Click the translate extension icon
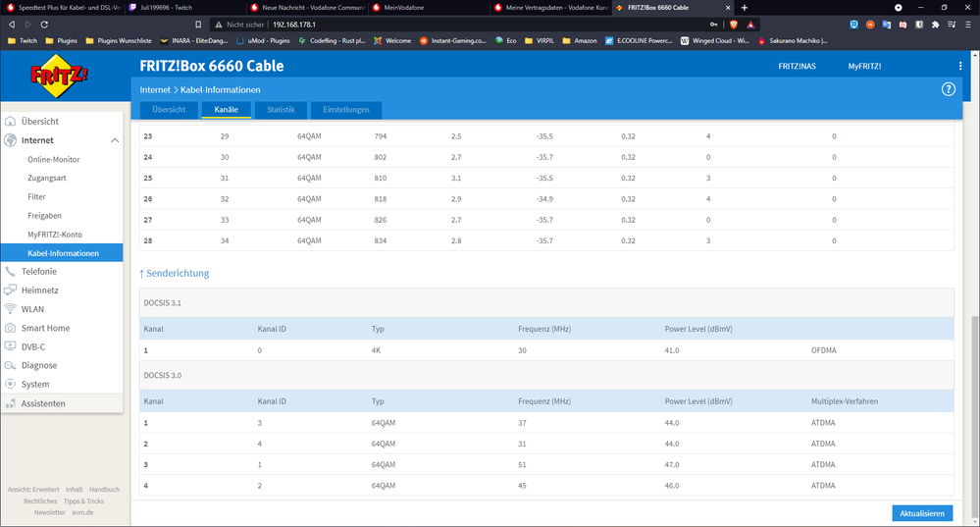This screenshot has width=980, height=527. [886, 25]
